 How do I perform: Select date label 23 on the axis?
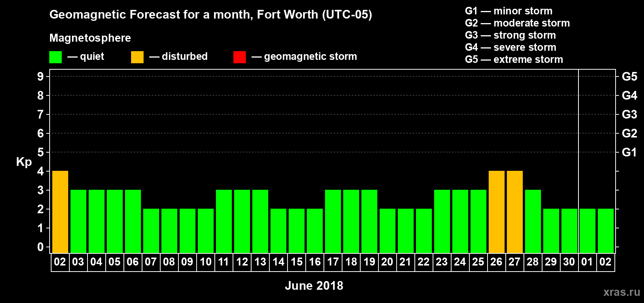(x=442, y=262)
